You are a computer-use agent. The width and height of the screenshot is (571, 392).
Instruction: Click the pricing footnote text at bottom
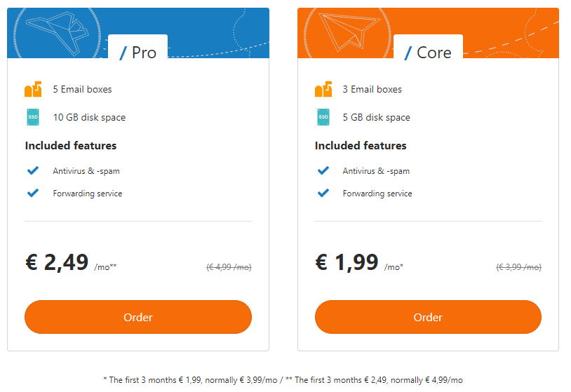pyautogui.click(x=283, y=379)
